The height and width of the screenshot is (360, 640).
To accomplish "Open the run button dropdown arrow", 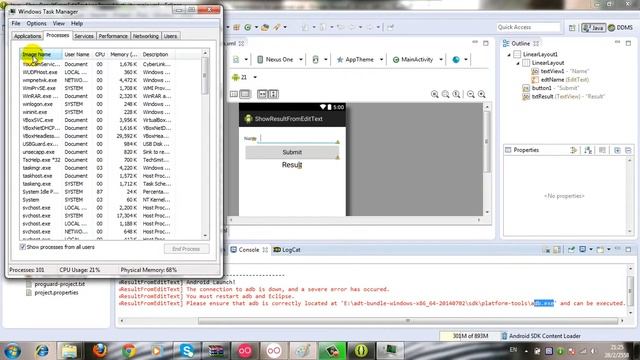I will coord(256,27).
